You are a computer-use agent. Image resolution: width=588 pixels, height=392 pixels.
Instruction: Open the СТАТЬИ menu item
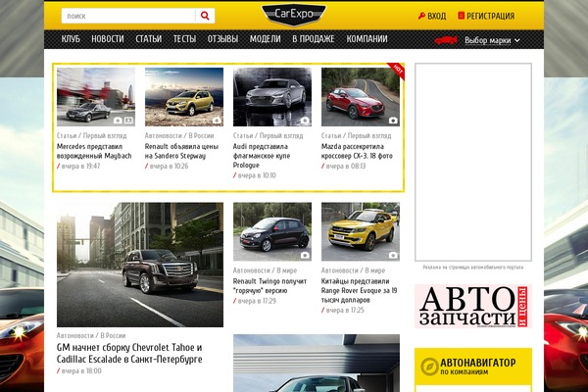pyautogui.click(x=149, y=39)
